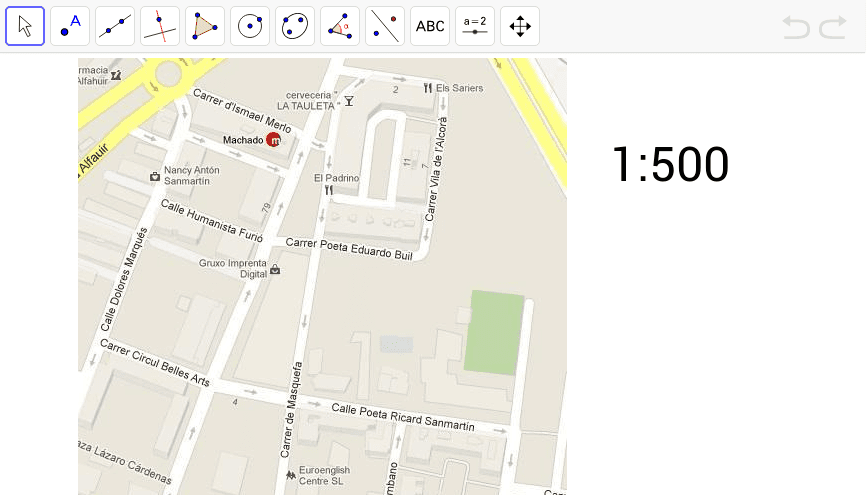This screenshot has height=497, width=867.
Task: Choose the ABC Text tool
Action: point(430,26)
